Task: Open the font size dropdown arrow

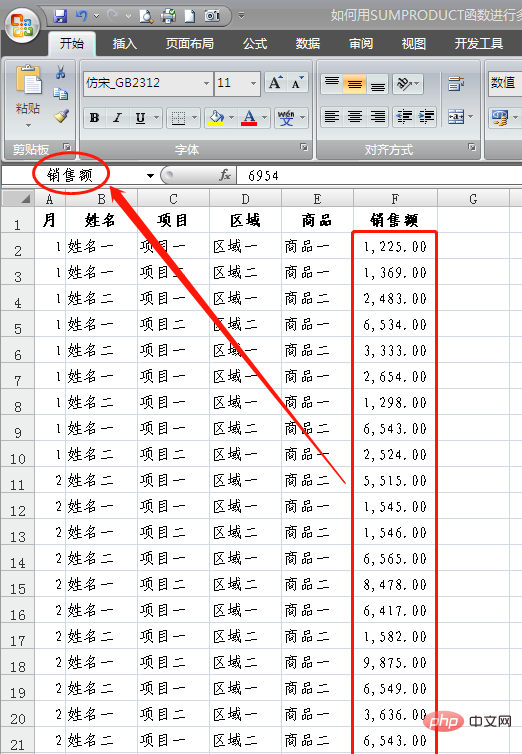Action: pyautogui.click(x=253, y=83)
